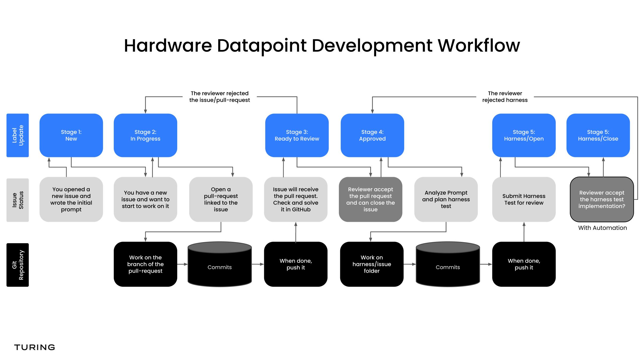Click the Stage 2: In Progress node
The height and width of the screenshot is (362, 644).
[145, 135]
